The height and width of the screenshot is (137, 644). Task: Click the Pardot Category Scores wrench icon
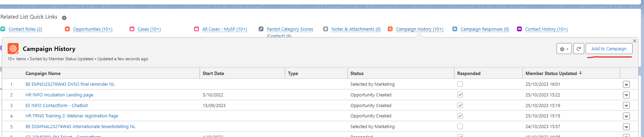click(261, 29)
